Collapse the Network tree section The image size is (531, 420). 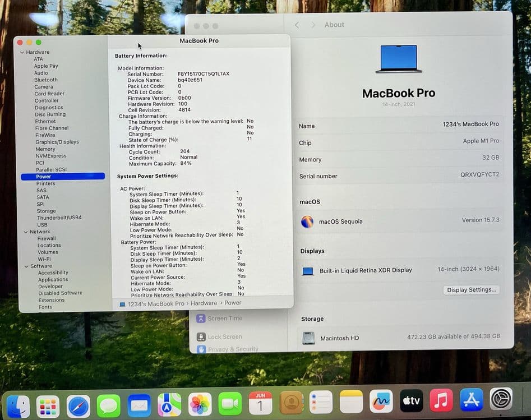pos(26,232)
